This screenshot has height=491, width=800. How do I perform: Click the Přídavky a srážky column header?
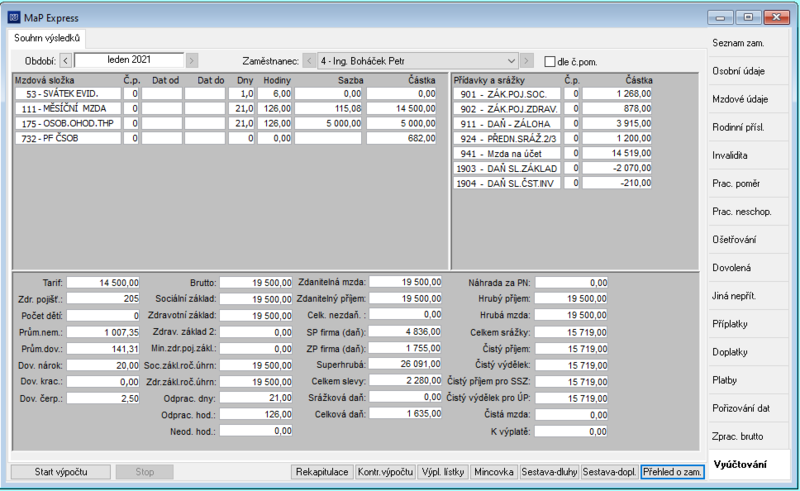click(489, 80)
